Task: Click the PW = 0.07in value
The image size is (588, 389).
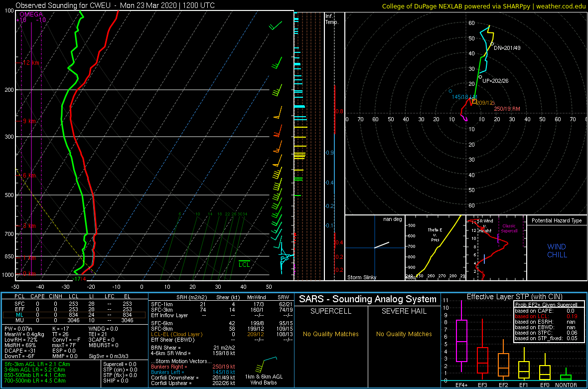Action: pos(19,329)
